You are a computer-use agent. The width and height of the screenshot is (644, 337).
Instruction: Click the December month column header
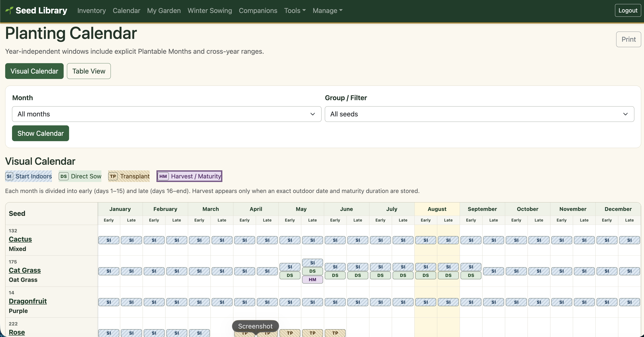click(x=618, y=209)
